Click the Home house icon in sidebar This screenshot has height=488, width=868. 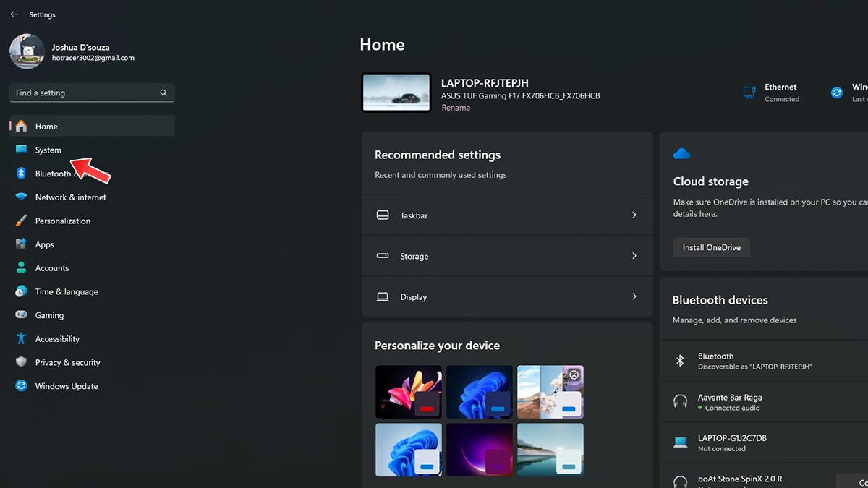(21, 127)
